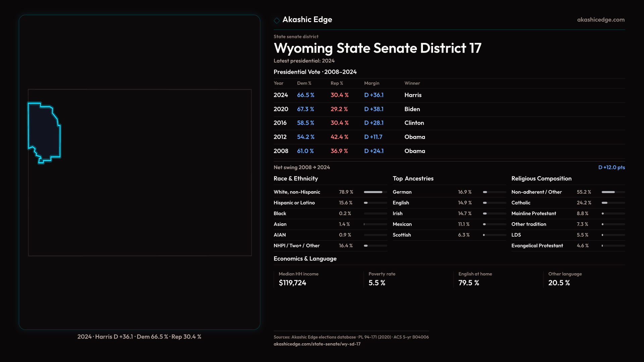Open the akashicedge.com/state-senate/wy-sd-17 URL
Screen dimensions: 644x362
pyautogui.click(x=317, y=344)
